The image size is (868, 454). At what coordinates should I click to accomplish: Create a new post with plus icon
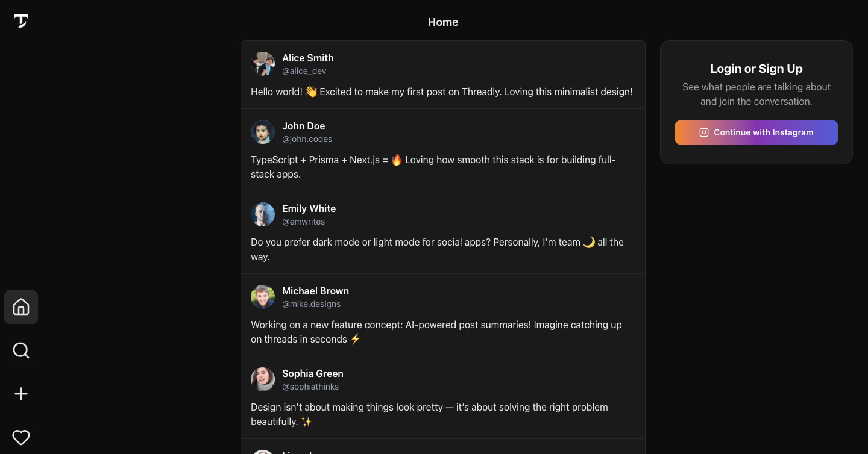coord(21,394)
